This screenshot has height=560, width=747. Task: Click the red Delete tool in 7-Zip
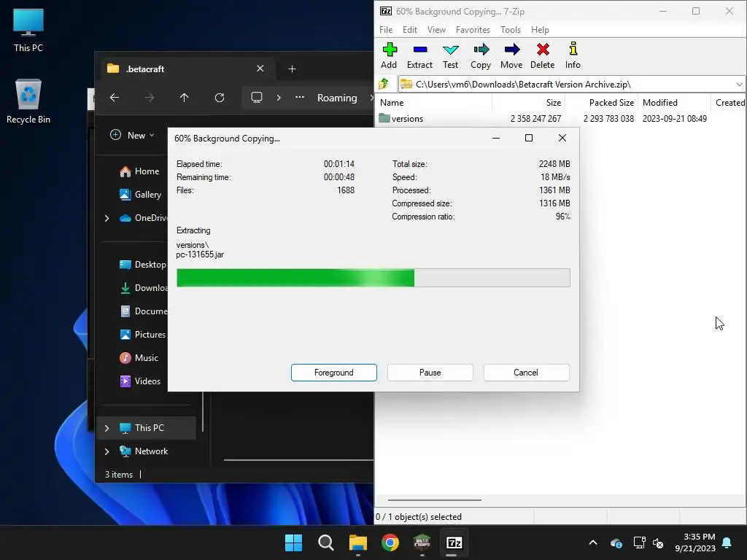(x=542, y=55)
